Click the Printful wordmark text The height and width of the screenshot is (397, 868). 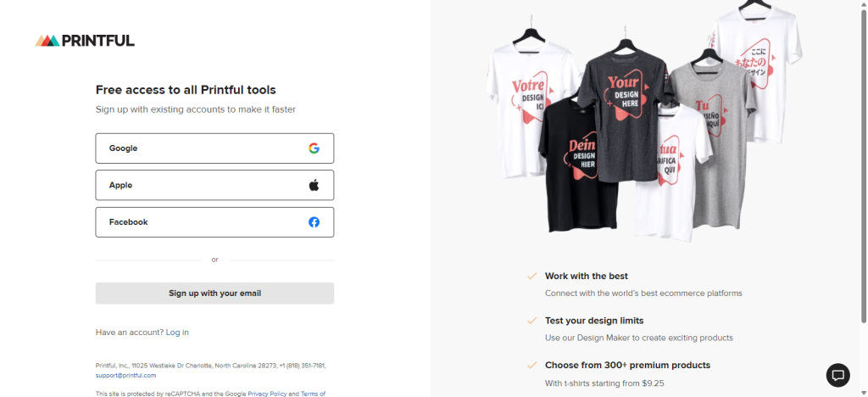pyautogui.click(x=98, y=41)
